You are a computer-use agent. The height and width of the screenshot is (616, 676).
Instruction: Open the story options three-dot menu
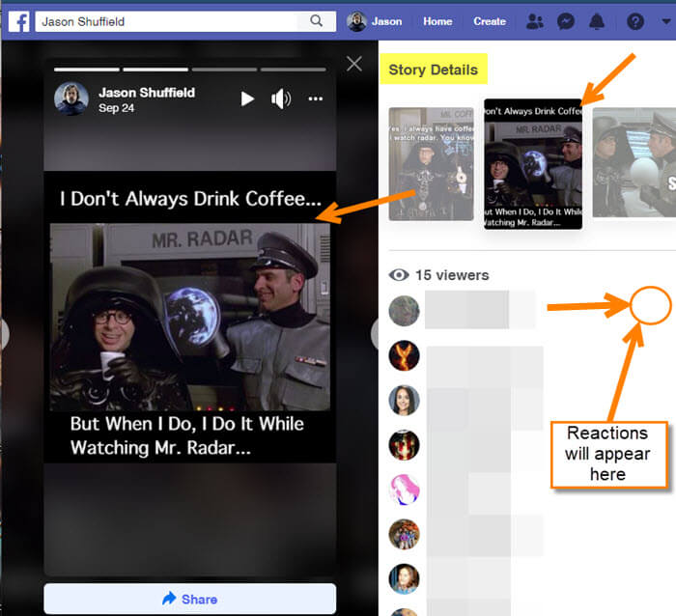(x=316, y=98)
